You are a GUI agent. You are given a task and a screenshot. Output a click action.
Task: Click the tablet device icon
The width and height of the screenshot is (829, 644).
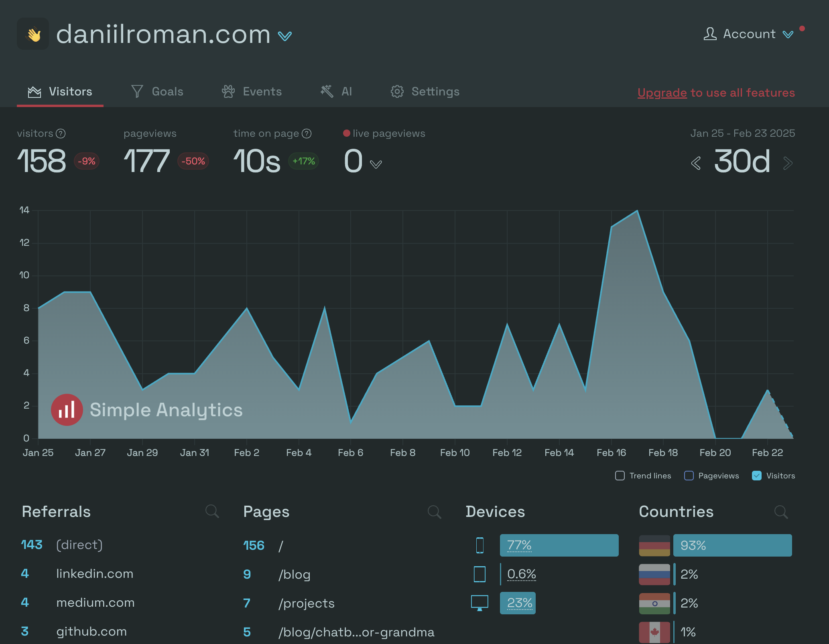click(x=480, y=574)
